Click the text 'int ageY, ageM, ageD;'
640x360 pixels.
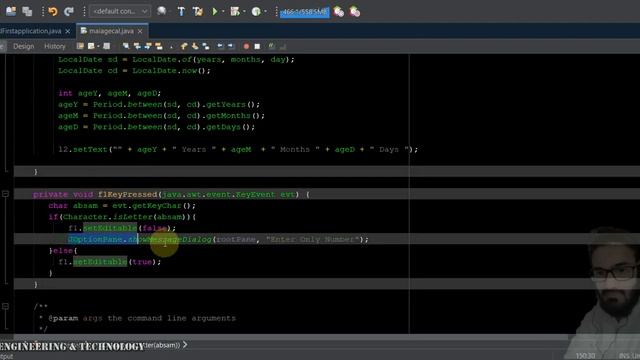coord(109,93)
